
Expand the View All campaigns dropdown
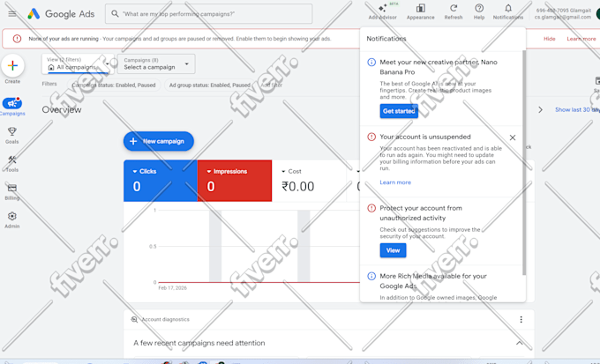(78, 63)
